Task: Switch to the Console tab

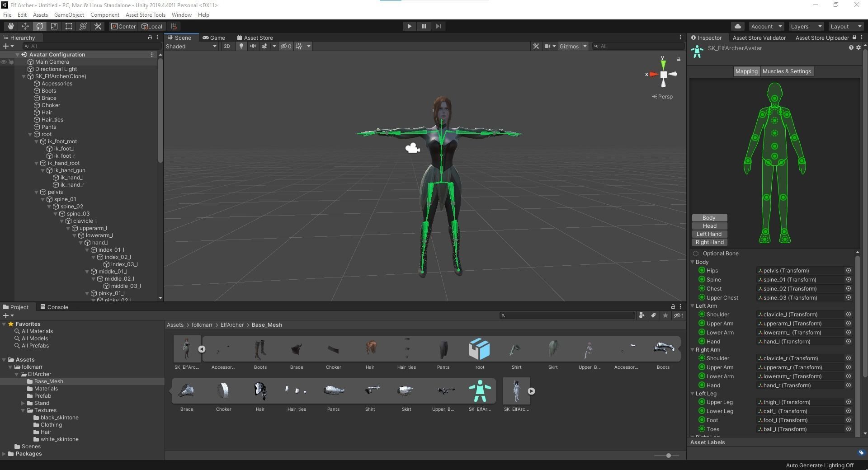Action: [54, 307]
